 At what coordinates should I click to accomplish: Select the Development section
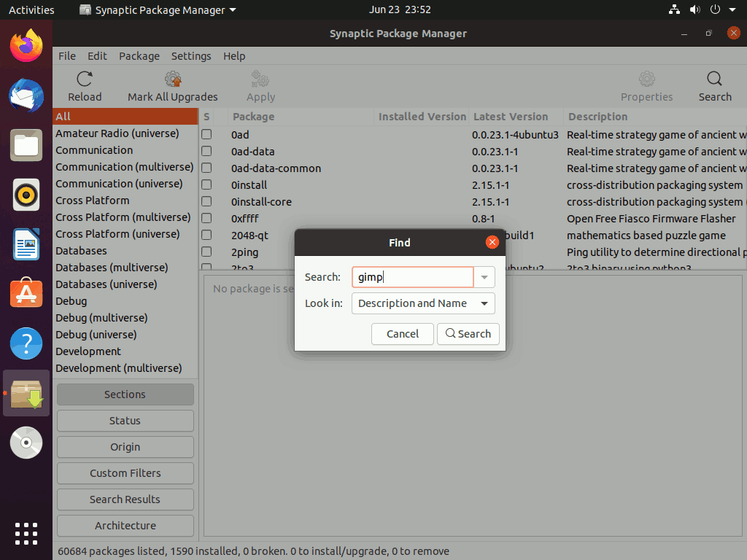[x=125, y=351]
